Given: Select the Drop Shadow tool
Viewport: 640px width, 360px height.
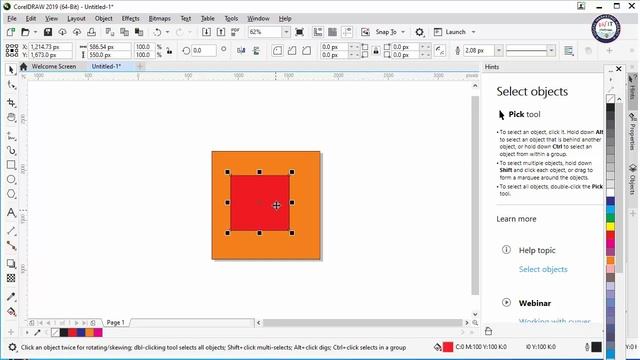Looking at the screenshot, I should pos(11,264).
